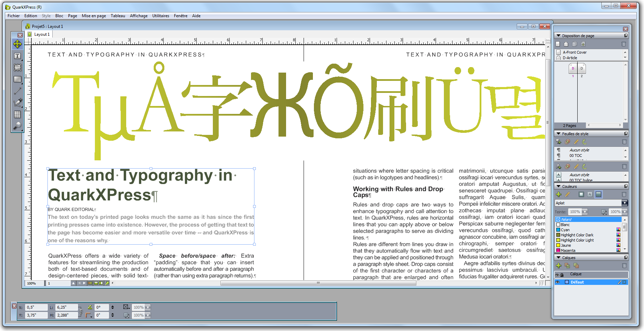Viewport: 644px width, 331px height.
Task: Open the Aplat dropdown in Couleurs panel
Action: (623, 203)
